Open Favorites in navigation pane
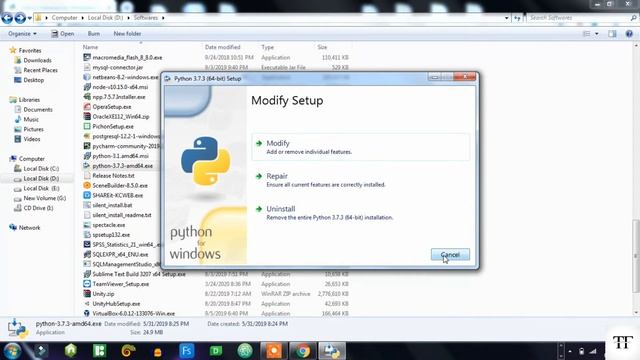 point(30,51)
